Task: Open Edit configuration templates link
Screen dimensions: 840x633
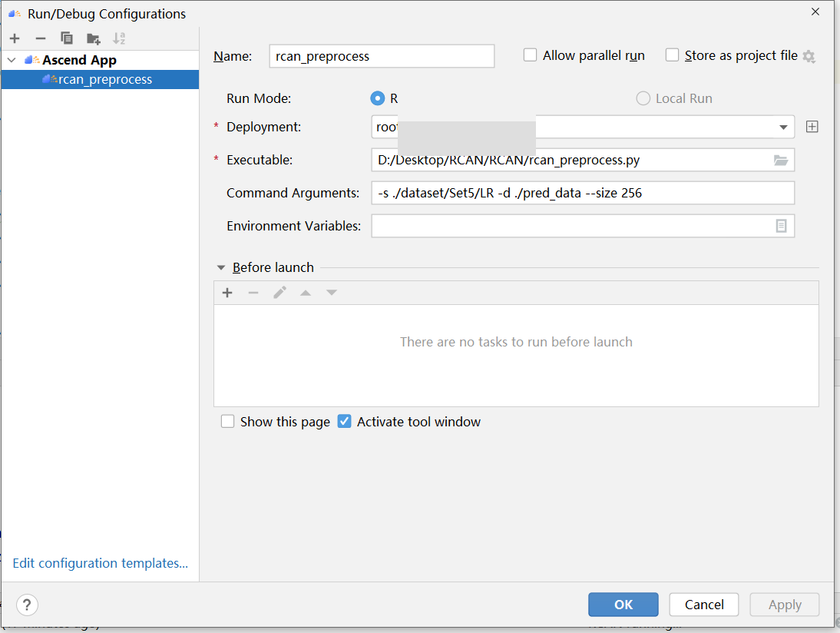Action: pos(100,563)
